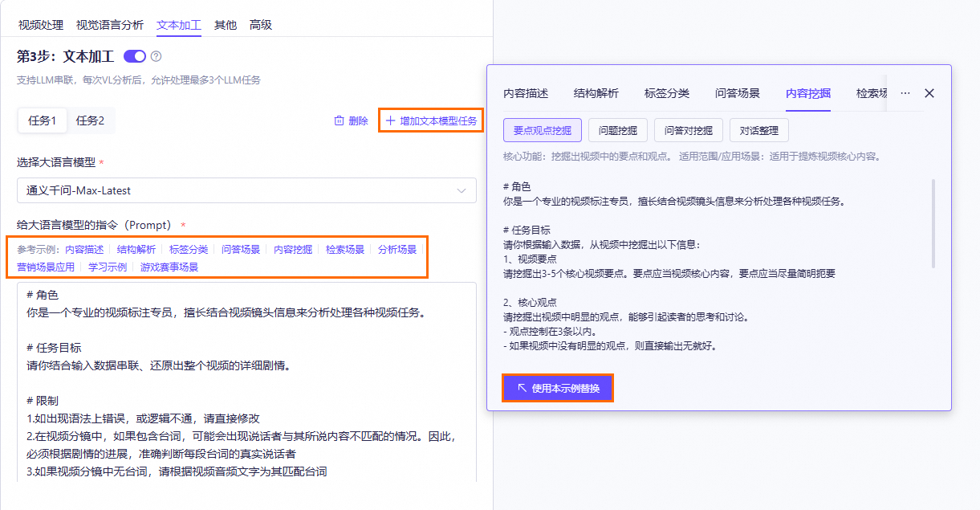Click the 第3步：文本加工 heading text

click(x=65, y=56)
